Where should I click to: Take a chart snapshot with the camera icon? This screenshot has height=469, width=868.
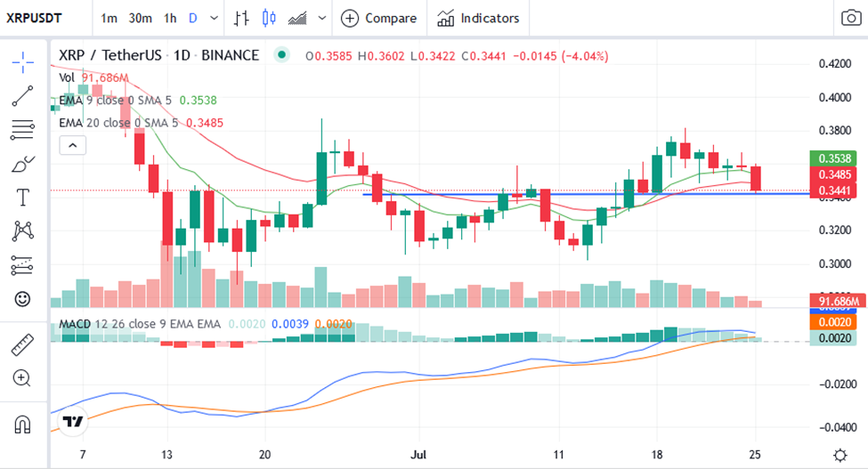click(851, 19)
